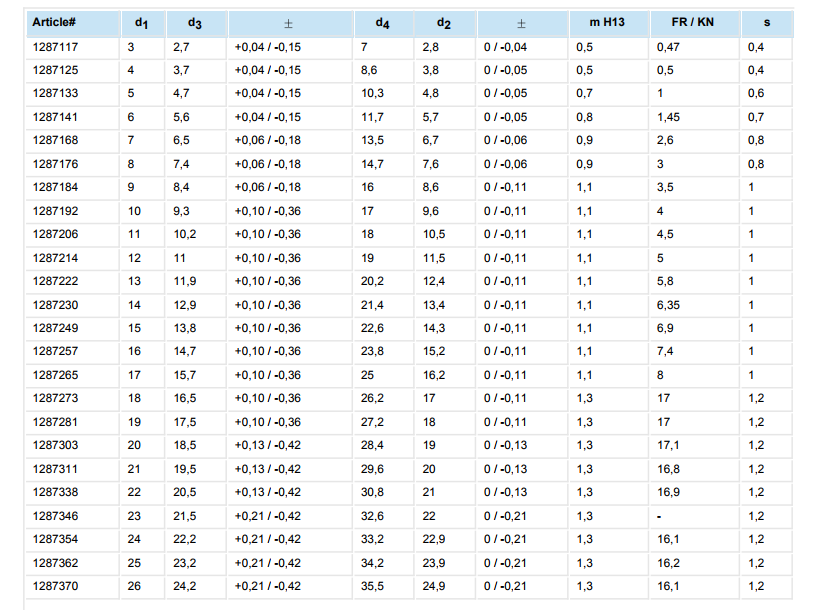Select article number 1287117
The image size is (818, 610).
tap(56, 47)
